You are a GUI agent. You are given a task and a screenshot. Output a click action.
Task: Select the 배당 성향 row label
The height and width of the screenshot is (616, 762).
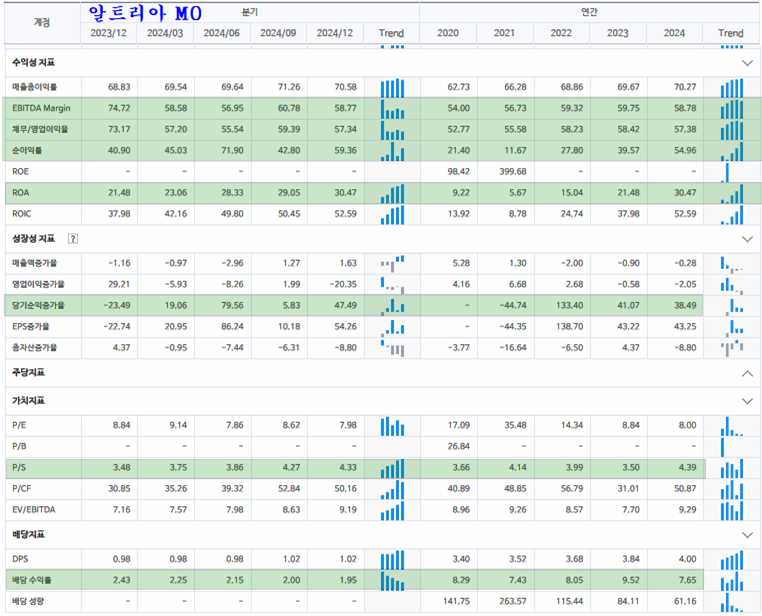(28, 601)
